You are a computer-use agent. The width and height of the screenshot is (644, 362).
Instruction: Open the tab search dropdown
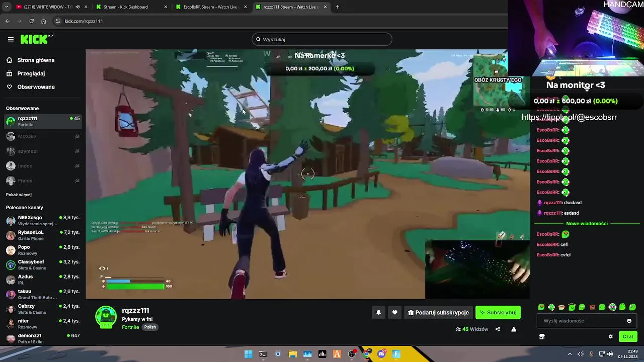(7, 7)
